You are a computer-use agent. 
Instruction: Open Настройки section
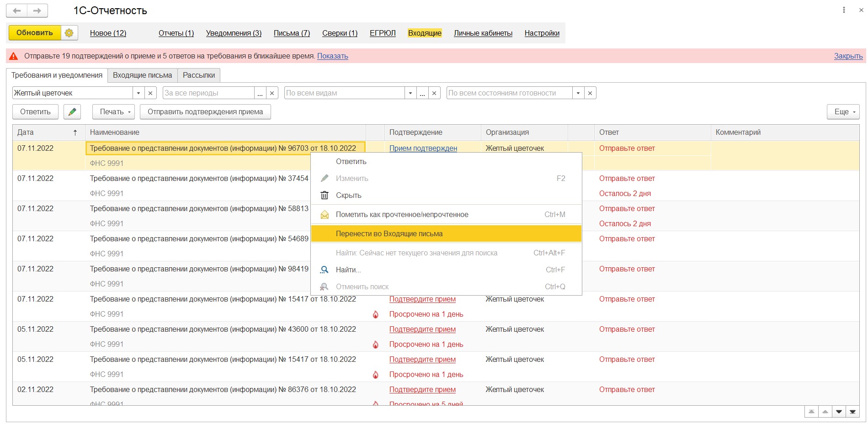click(542, 33)
